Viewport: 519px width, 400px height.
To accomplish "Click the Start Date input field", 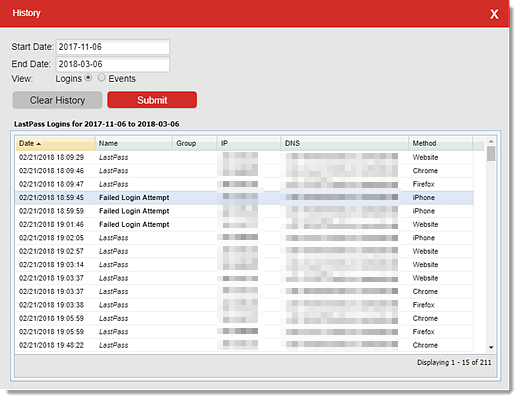I will tap(113, 47).
